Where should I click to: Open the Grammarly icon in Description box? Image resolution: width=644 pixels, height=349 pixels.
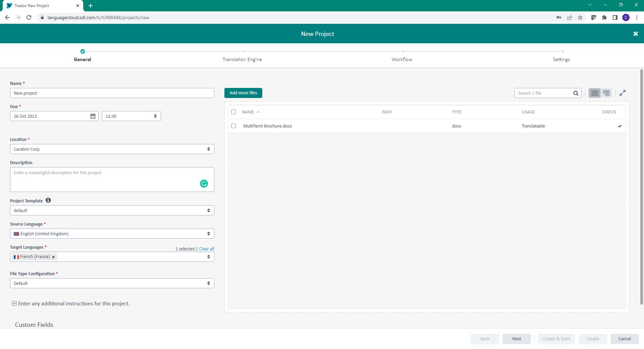click(x=204, y=184)
